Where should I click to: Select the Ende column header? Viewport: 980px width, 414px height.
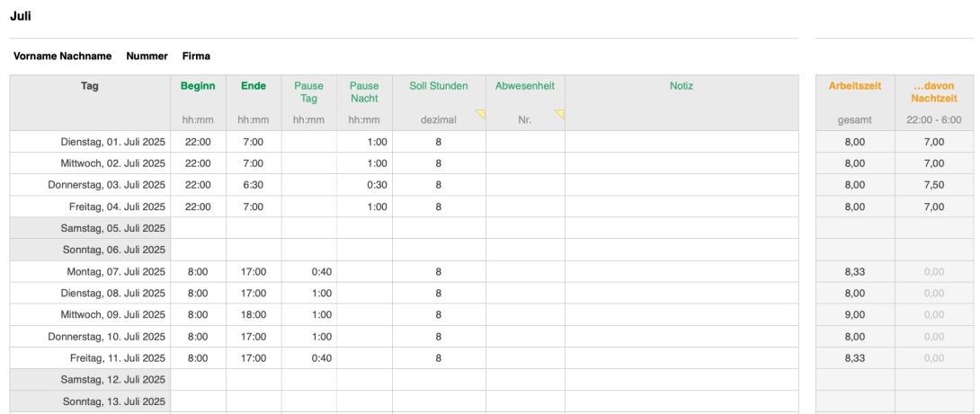254,86
